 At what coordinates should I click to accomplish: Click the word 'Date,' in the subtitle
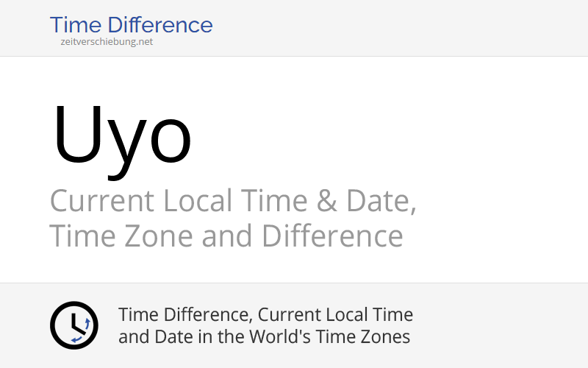click(x=381, y=201)
